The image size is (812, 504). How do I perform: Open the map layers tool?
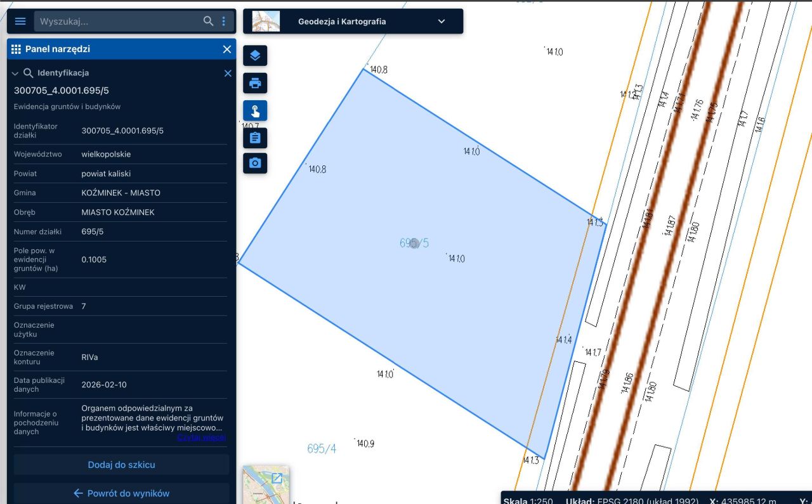tap(255, 55)
